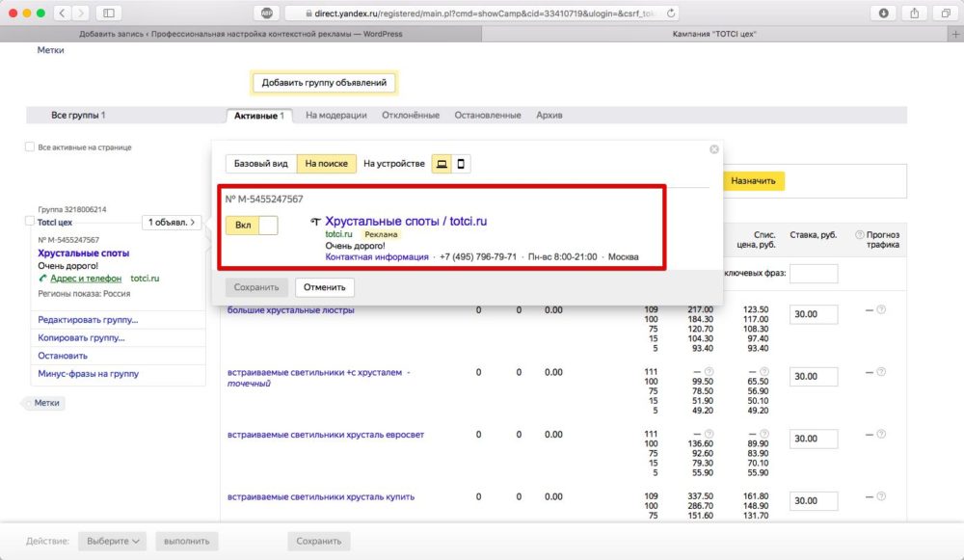Viewport: 964px width, 560px height.
Task: Open the Отклонённые tab
Action: coord(411,115)
